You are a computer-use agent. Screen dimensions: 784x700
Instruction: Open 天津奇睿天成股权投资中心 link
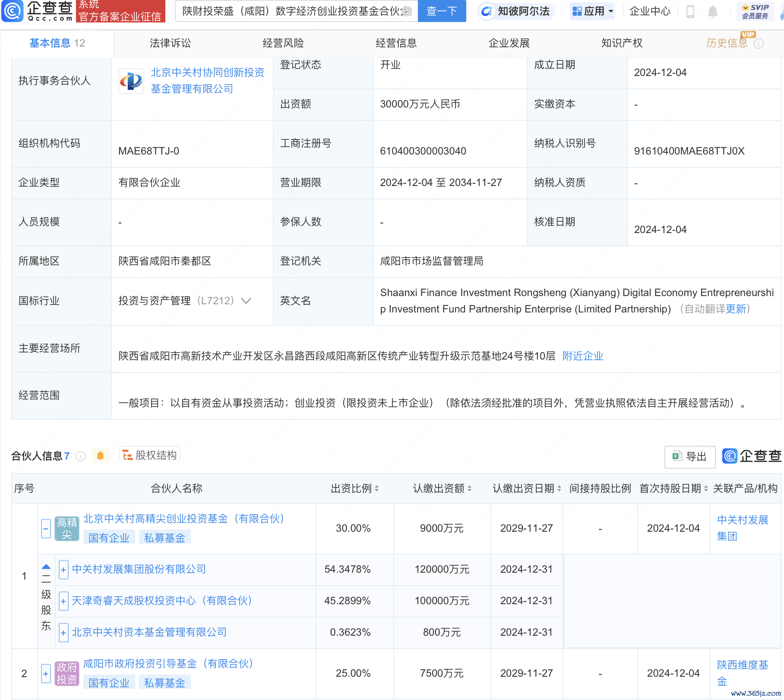162,601
